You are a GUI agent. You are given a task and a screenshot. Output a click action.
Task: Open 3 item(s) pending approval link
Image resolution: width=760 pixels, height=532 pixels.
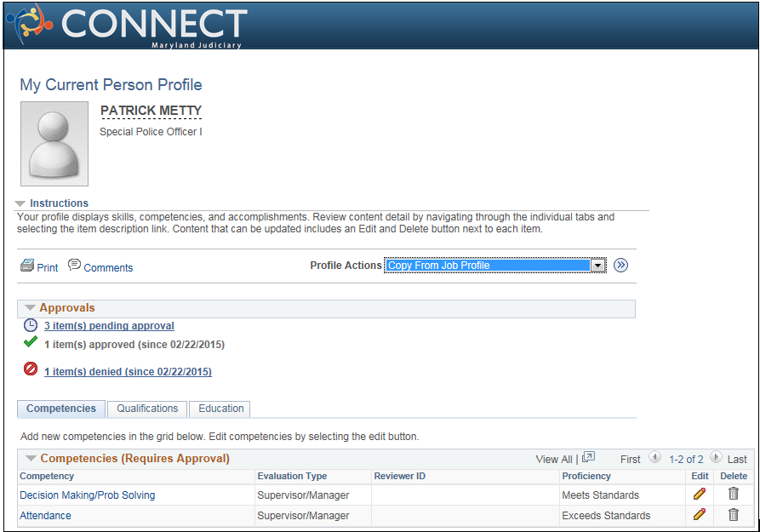click(x=109, y=326)
